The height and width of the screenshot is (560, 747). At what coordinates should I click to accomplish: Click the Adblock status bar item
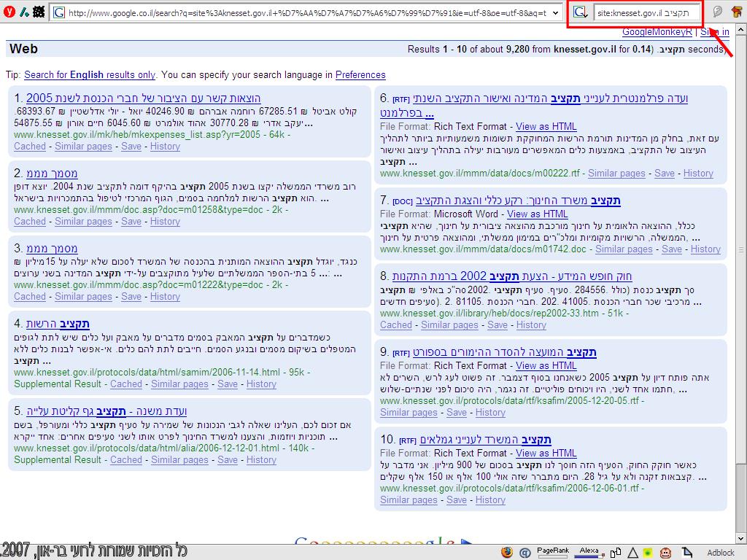pos(720,553)
